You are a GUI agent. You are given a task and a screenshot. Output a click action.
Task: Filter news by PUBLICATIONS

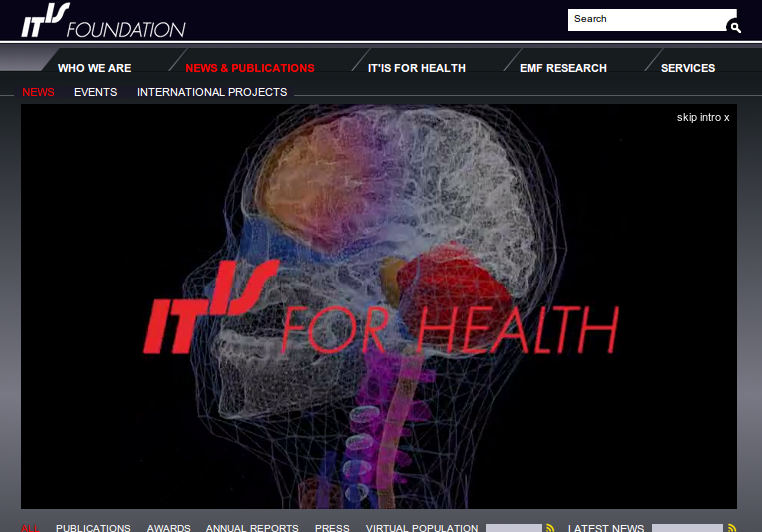[93, 528]
